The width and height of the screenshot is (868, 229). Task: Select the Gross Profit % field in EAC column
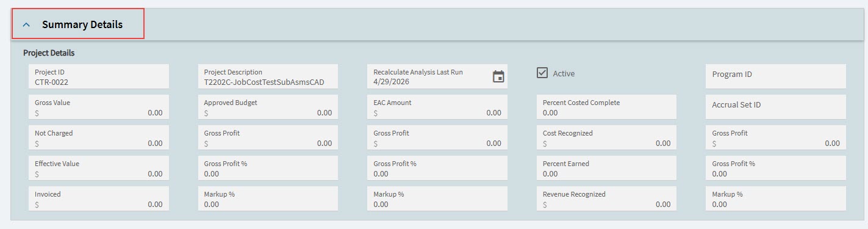coord(437,168)
